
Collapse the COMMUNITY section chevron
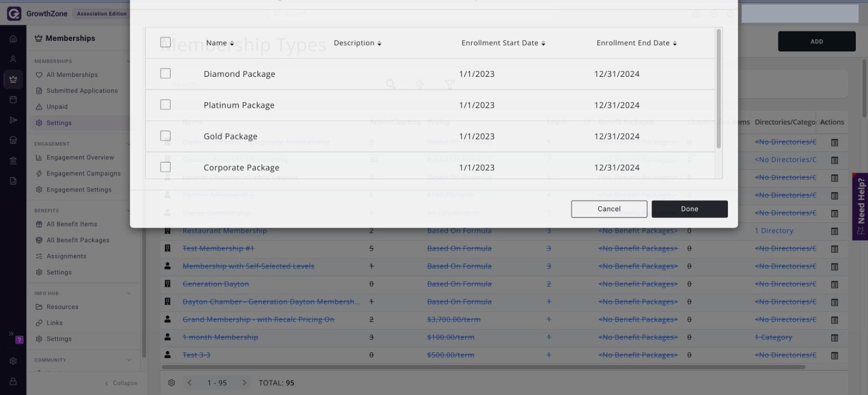point(129,360)
